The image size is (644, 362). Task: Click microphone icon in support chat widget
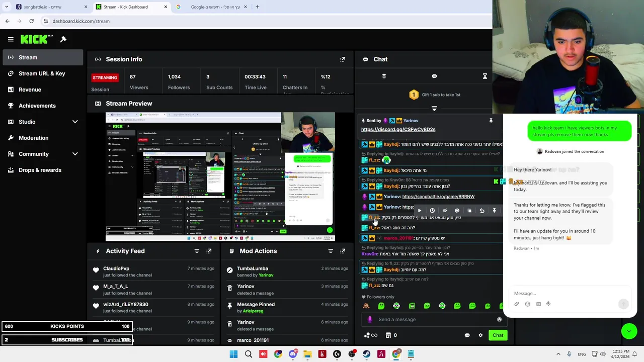point(548,304)
